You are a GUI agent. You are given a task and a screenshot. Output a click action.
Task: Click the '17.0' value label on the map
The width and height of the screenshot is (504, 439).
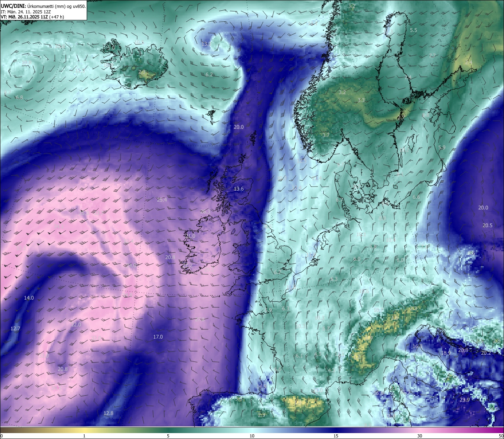click(158, 337)
